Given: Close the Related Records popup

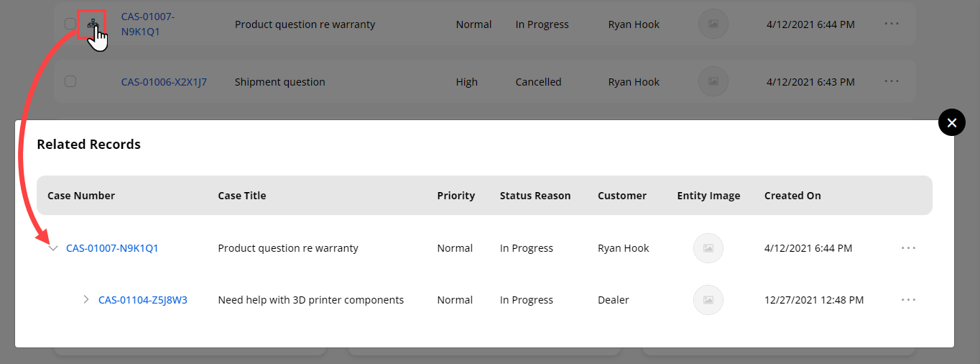Looking at the screenshot, I should point(951,123).
